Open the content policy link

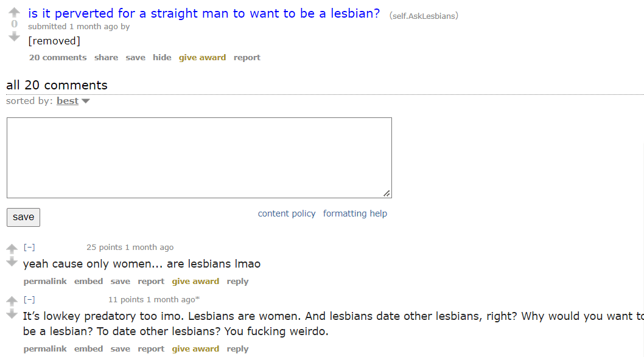[x=287, y=213]
